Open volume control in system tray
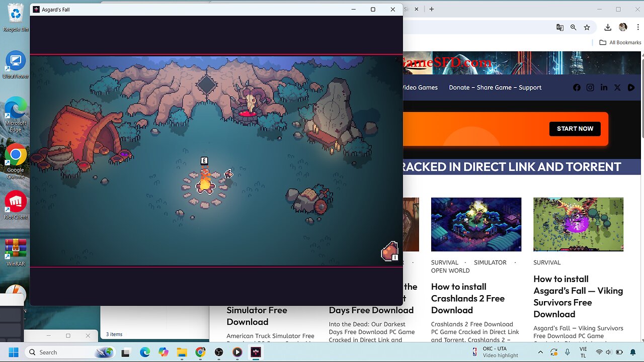This screenshot has height=362, width=644. (x=609, y=352)
